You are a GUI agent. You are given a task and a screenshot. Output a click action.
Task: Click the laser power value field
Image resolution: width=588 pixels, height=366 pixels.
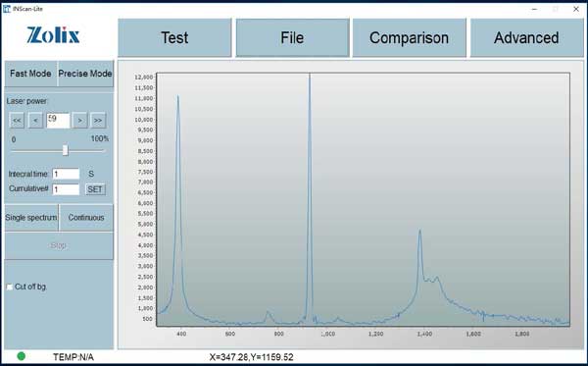pos(58,121)
